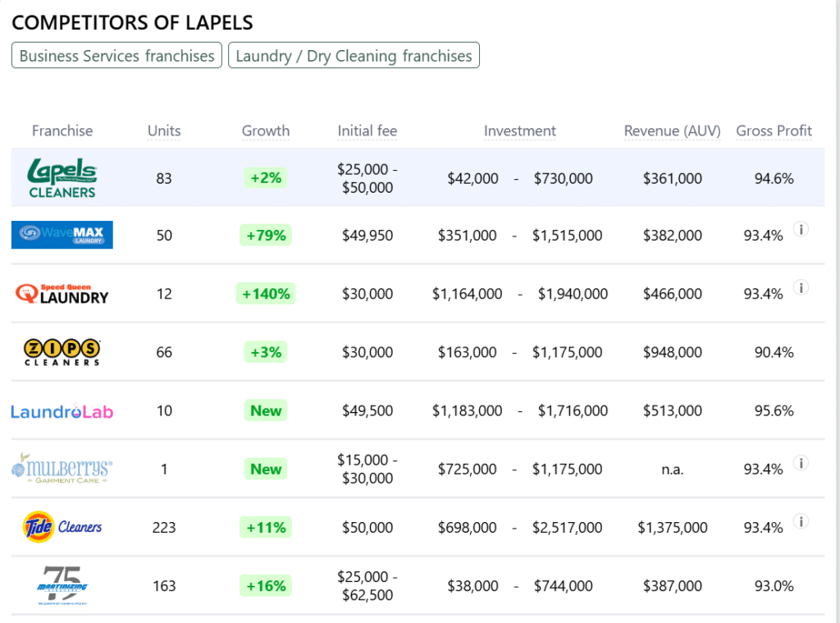Select the 223 units value
The height and width of the screenshot is (623, 840).
click(x=164, y=528)
